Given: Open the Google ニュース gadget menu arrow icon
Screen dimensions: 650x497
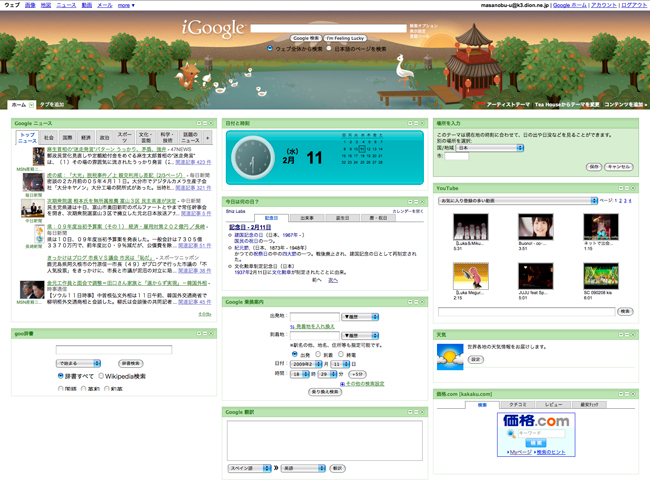Looking at the screenshot, I should tap(199, 123).
